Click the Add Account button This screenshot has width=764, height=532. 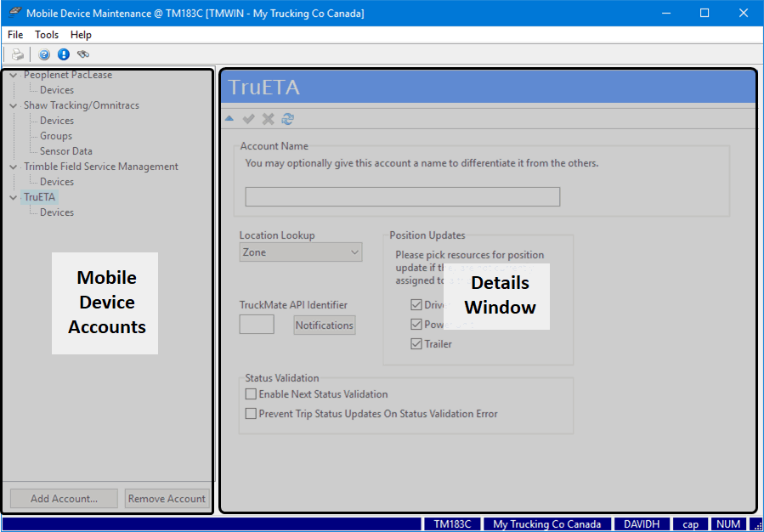(64, 499)
